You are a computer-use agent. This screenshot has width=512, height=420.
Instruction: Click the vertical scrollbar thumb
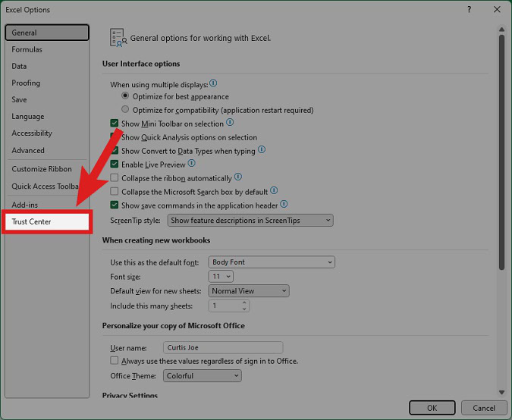(501, 152)
